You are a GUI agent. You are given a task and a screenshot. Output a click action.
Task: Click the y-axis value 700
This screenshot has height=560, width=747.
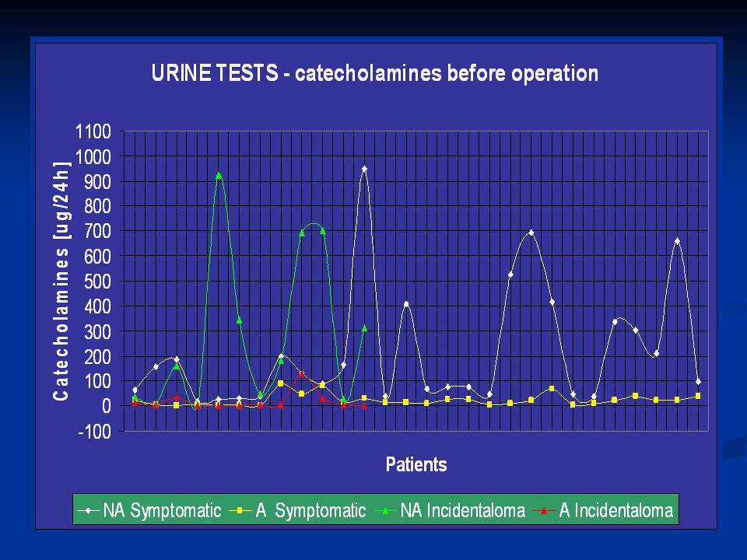coord(98,232)
